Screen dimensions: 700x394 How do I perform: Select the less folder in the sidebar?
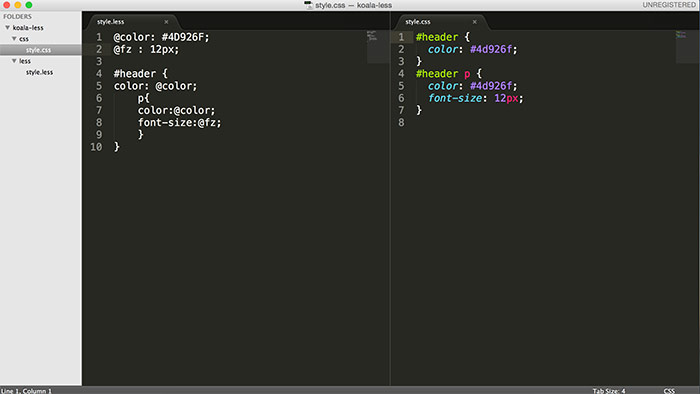pos(25,61)
